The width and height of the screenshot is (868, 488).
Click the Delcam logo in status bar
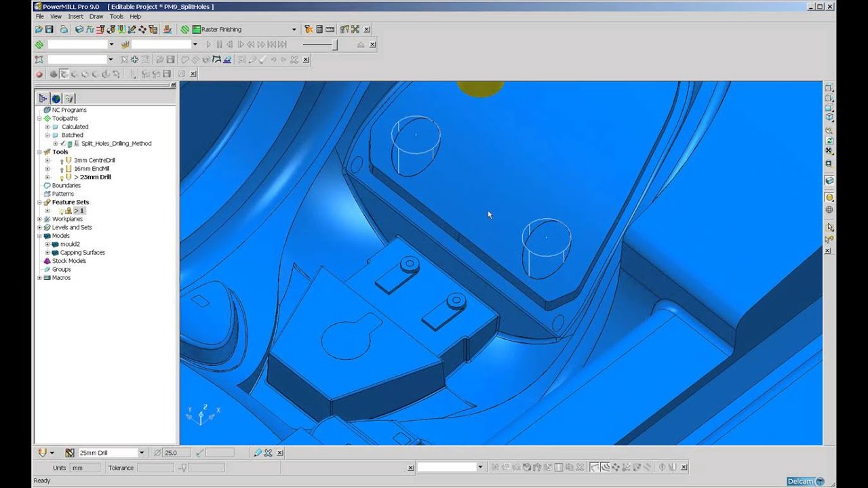(806, 481)
